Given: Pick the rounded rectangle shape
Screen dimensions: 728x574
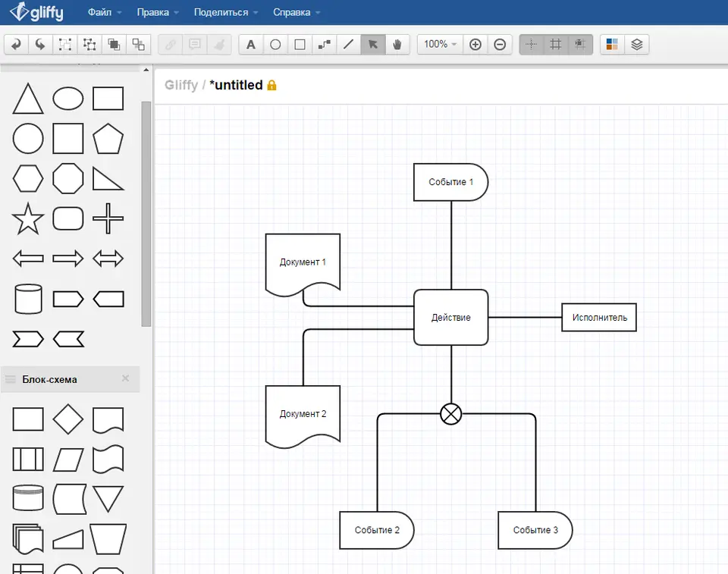Looking at the screenshot, I should click(x=68, y=218).
